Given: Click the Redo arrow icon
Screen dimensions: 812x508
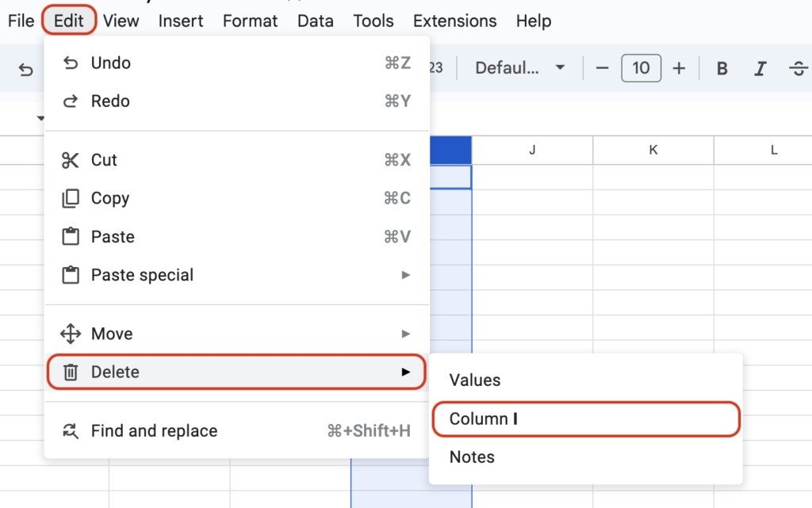Looking at the screenshot, I should click(70, 101).
